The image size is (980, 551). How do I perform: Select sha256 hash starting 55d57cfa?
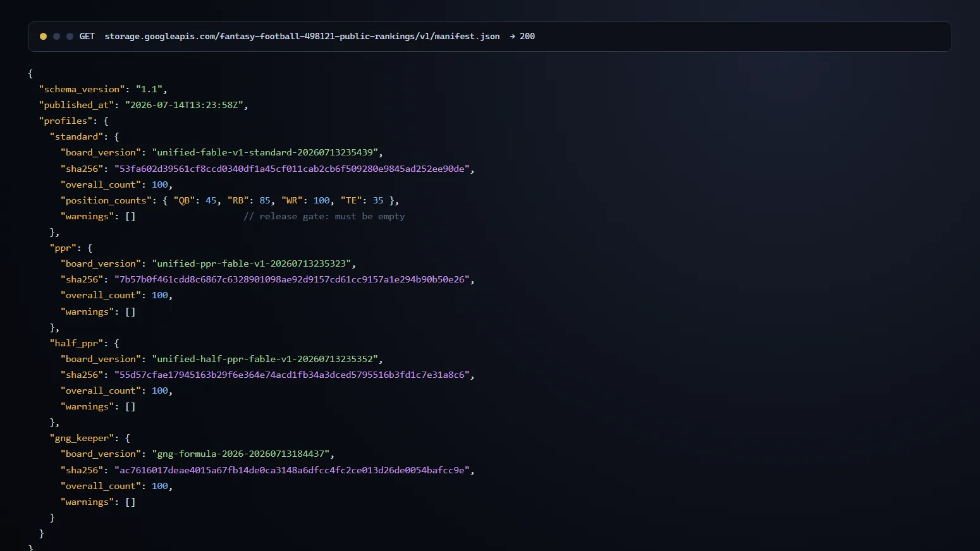(292, 375)
